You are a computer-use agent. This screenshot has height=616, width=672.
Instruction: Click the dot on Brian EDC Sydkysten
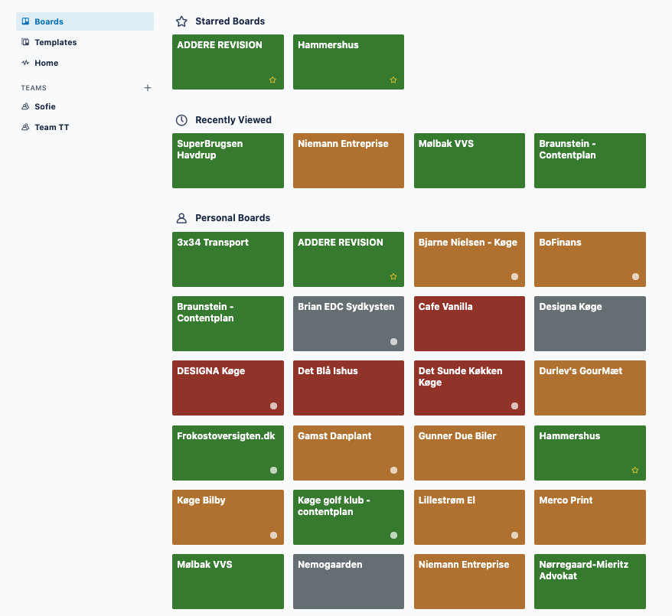pyautogui.click(x=394, y=341)
